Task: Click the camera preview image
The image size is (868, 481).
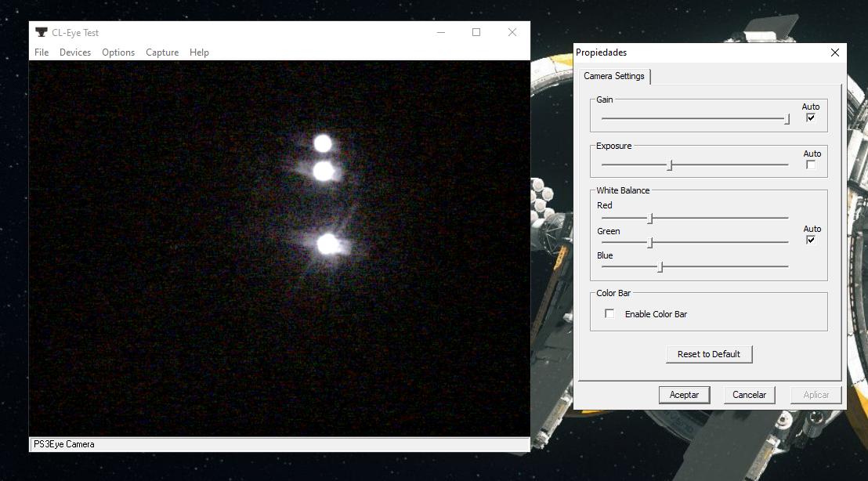Action: 280,248
